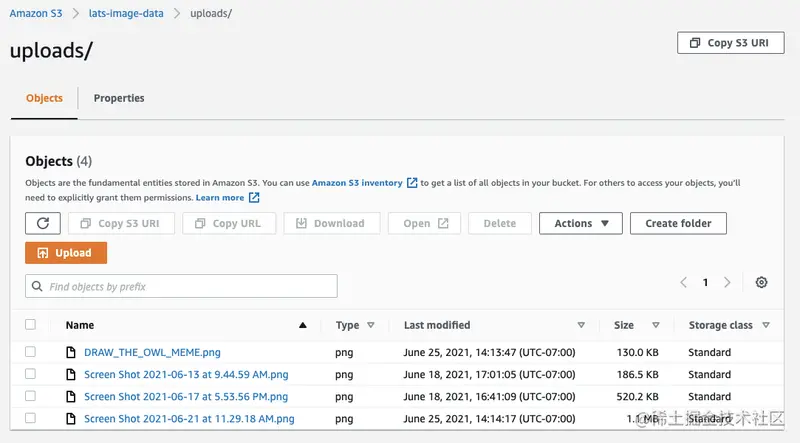This screenshot has height=443, width=800.
Task: Focus the Find objects by prefix field
Action: click(x=181, y=286)
